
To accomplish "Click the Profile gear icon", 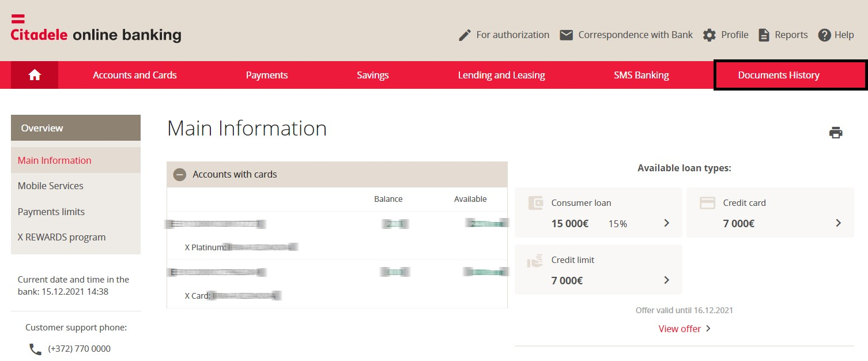I will click(710, 35).
